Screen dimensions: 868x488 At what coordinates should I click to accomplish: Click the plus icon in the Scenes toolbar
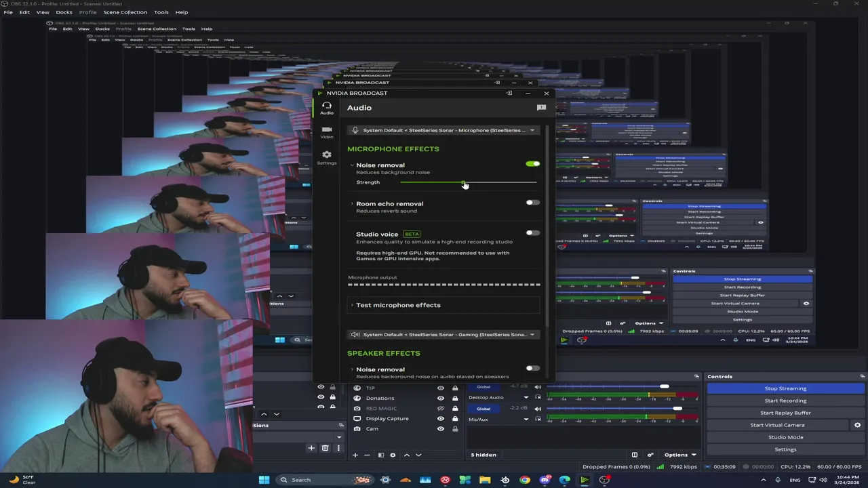coord(311,448)
